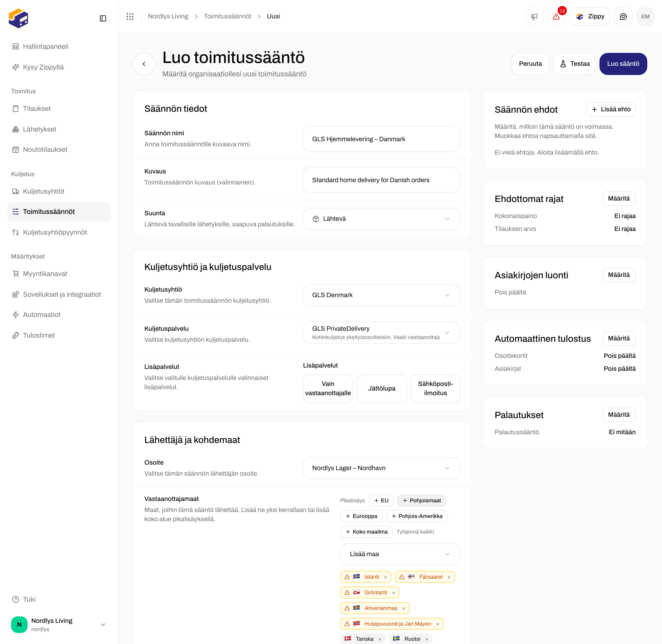This screenshot has width=662, height=644.
Task: Open the EM user avatar menu
Action: 645,17
